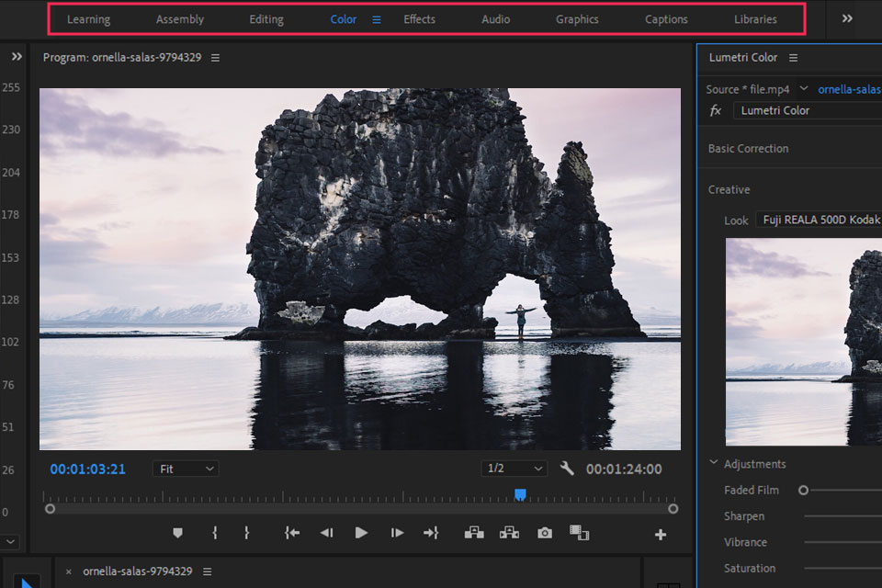The height and width of the screenshot is (588, 882).
Task: Open the Look preset dropdown
Action: pyautogui.click(x=818, y=220)
